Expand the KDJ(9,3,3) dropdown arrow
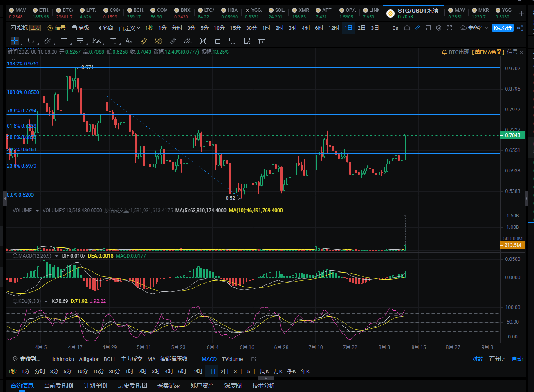 tap(46, 301)
